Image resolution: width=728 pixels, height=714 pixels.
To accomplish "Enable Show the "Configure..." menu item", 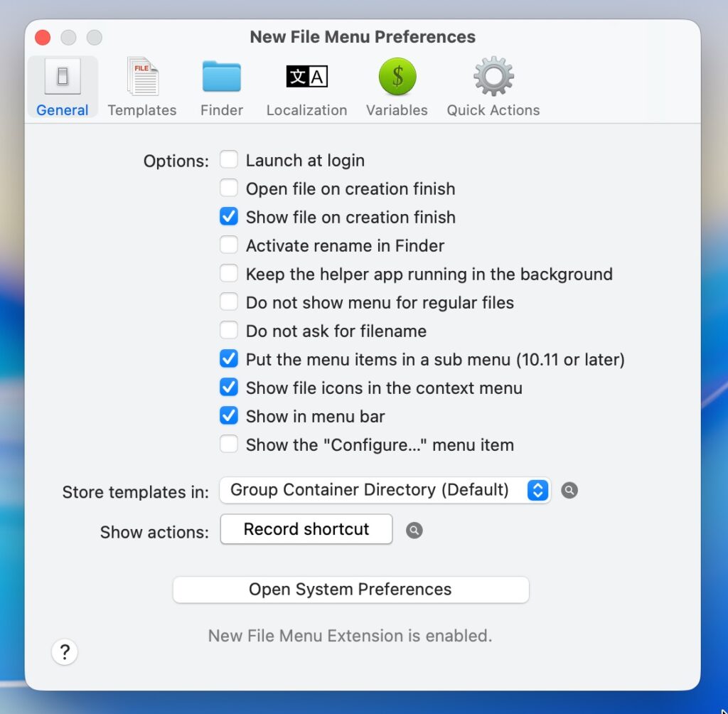I will pyautogui.click(x=229, y=444).
